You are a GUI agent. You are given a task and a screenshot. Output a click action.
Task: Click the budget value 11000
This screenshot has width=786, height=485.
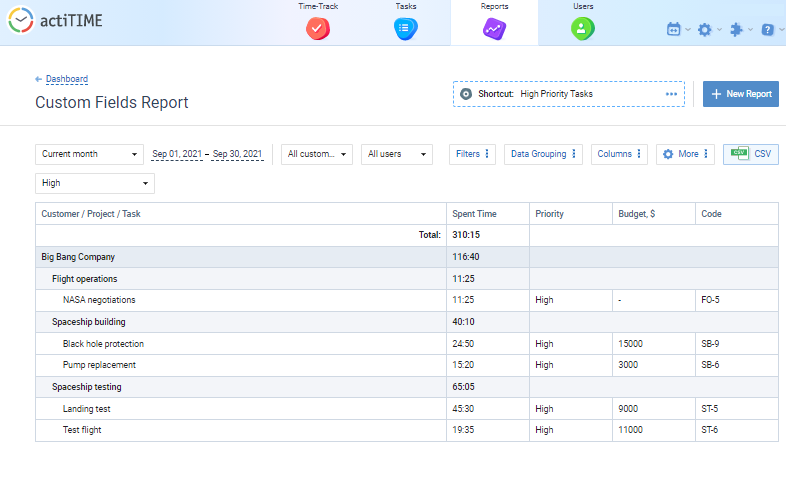[x=630, y=430]
